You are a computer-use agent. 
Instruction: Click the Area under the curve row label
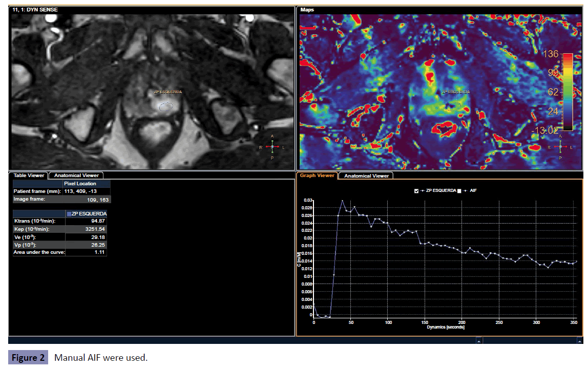coord(39,252)
